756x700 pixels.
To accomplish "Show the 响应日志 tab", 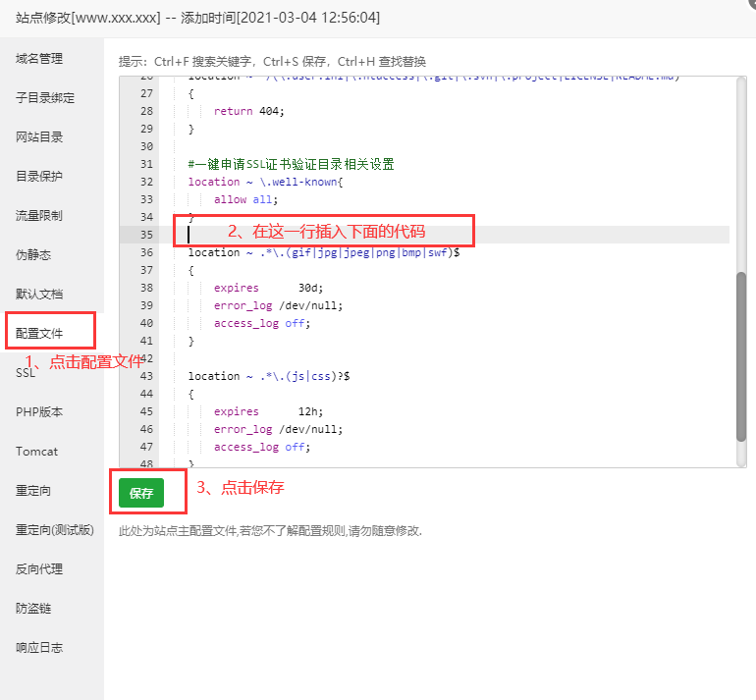I will pos(39,648).
